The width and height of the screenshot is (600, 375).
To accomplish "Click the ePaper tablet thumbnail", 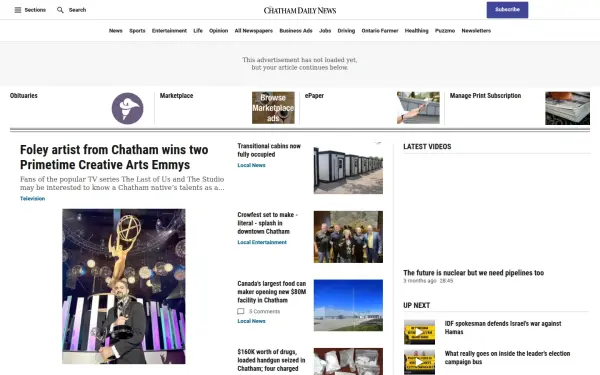I will pos(418,108).
